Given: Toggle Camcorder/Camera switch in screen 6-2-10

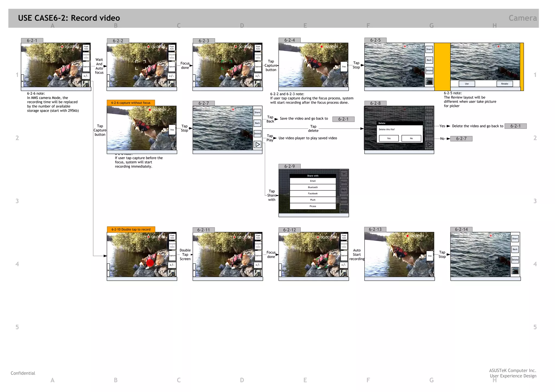Looking at the screenshot, I should pyautogui.click(x=172, y=245).
